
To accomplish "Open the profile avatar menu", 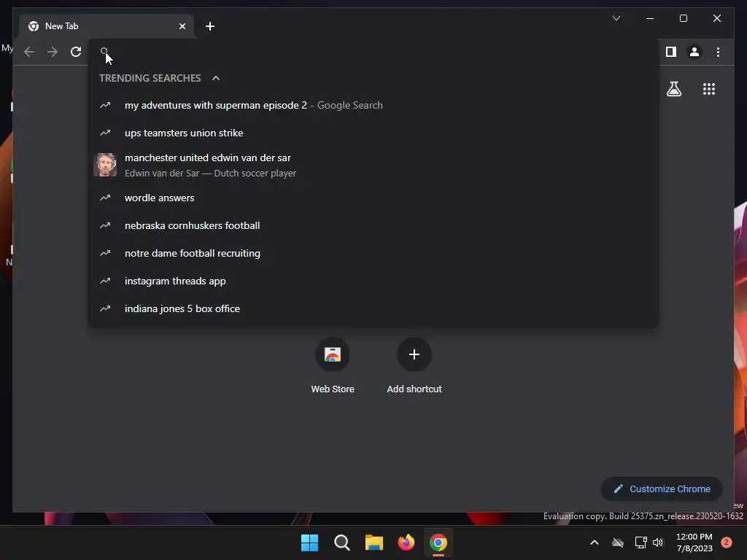I will [x=694, y=52].
